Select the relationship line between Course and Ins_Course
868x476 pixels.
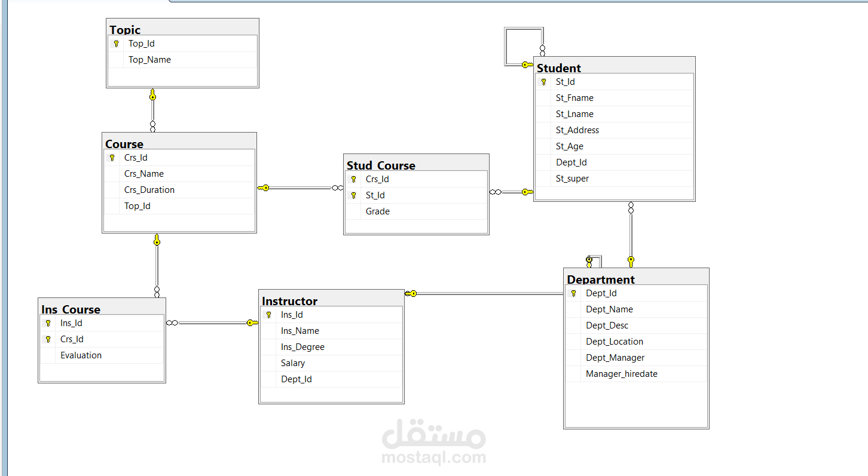[157, 266]
